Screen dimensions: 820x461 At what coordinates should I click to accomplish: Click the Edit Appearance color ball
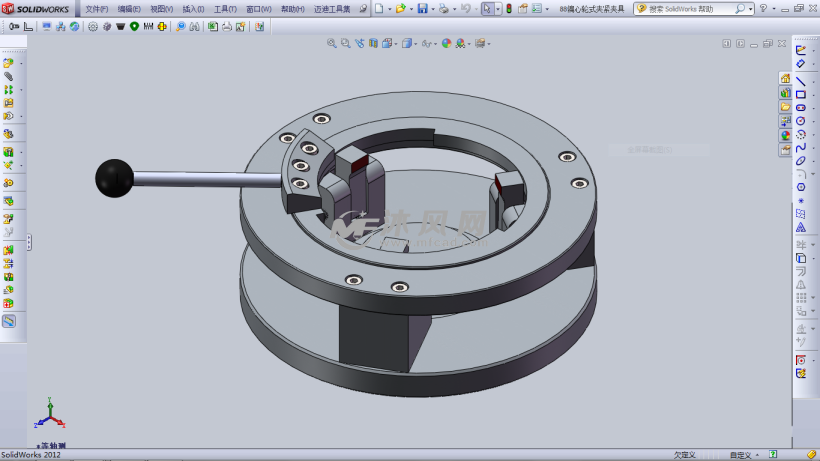click(446, 43)
